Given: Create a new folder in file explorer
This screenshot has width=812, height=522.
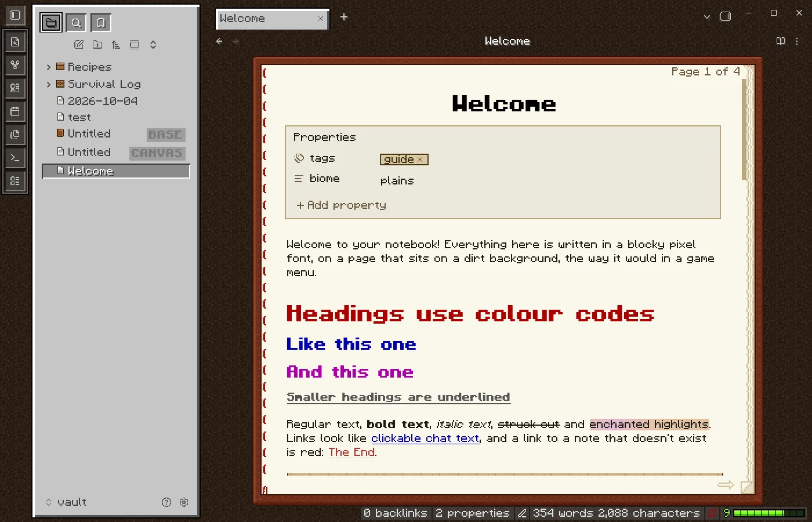Looking at the screenshot, I should (97, 45).
